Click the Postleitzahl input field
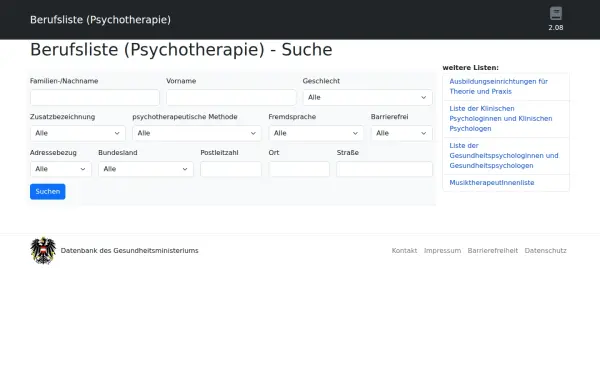The image size is (600, 375). pos(231,169)
